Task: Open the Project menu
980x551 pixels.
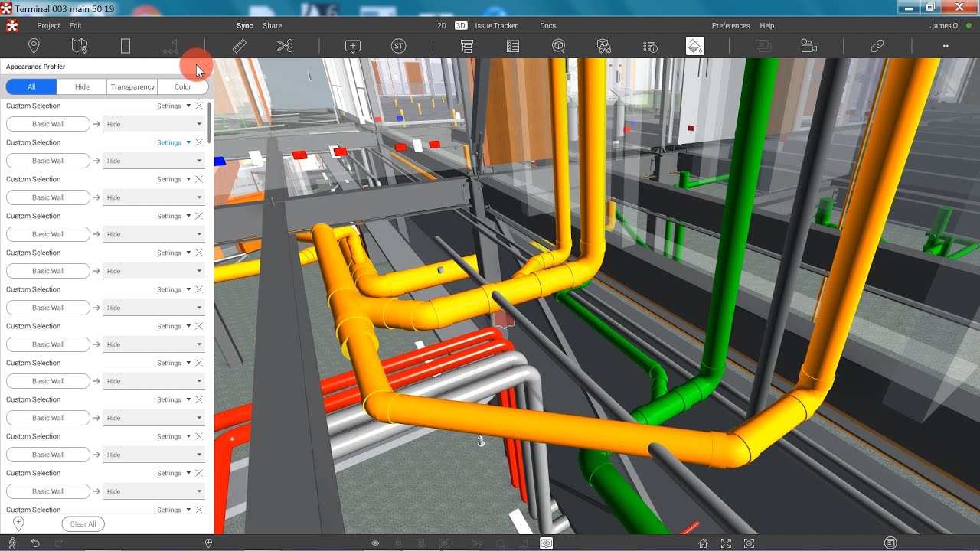Action: (x=48, y=25)
